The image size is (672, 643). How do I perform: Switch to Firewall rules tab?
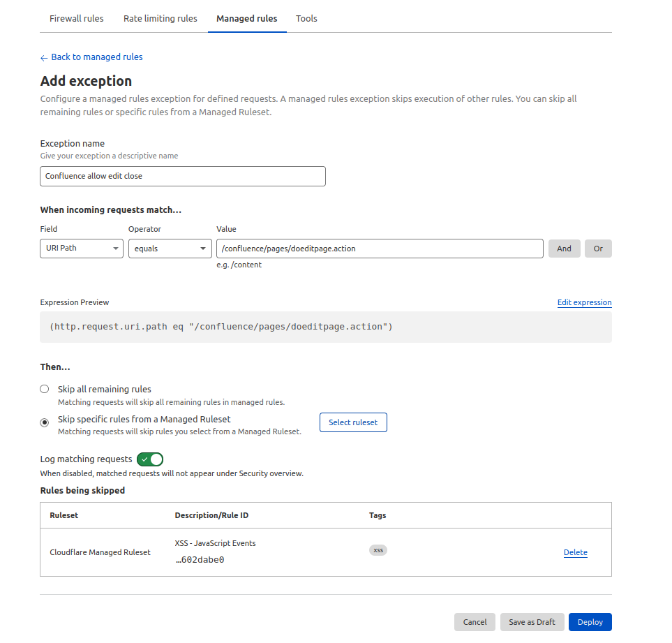point(76,18)
